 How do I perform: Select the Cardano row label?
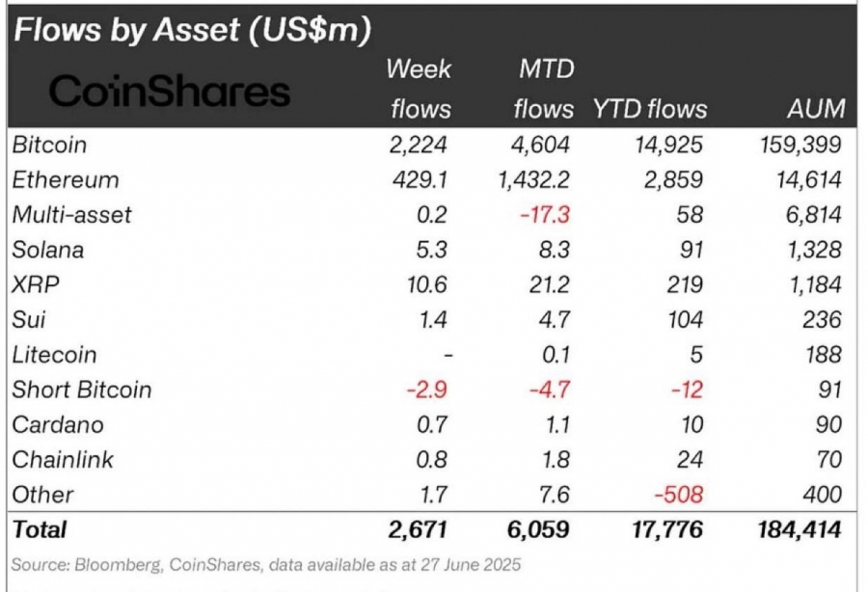coord(58,425)
